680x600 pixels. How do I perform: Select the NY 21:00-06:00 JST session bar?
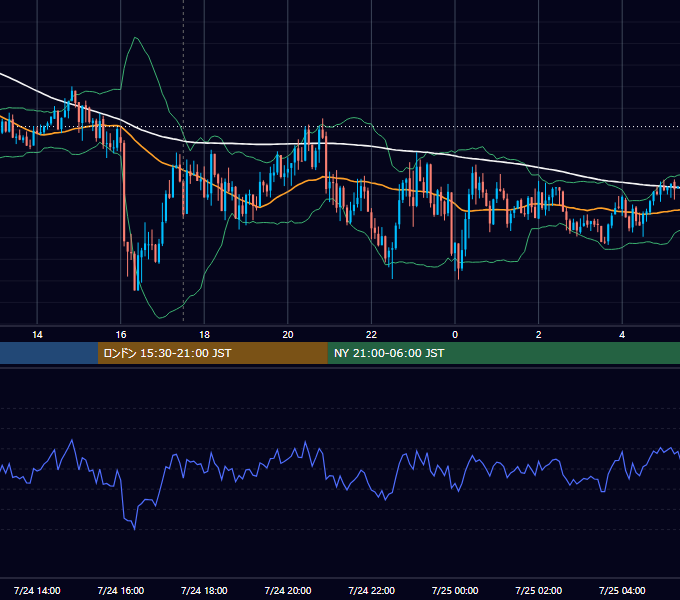(503, 353)
